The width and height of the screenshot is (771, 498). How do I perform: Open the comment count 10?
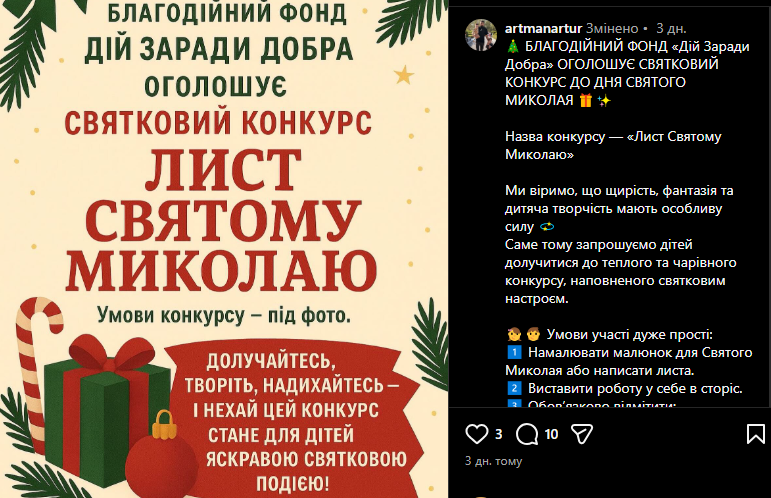551,434
